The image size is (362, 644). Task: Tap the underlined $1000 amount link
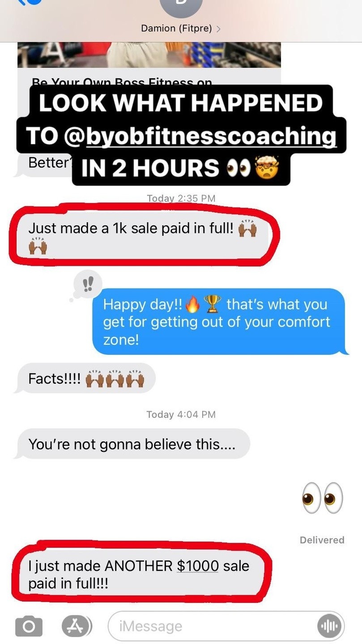coord(198,566)
